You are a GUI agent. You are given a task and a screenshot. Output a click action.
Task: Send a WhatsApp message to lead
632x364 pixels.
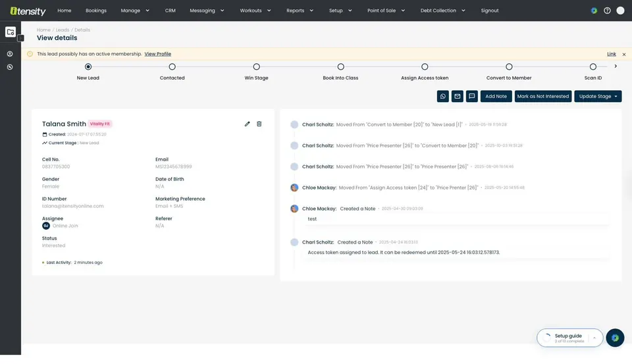442,96
